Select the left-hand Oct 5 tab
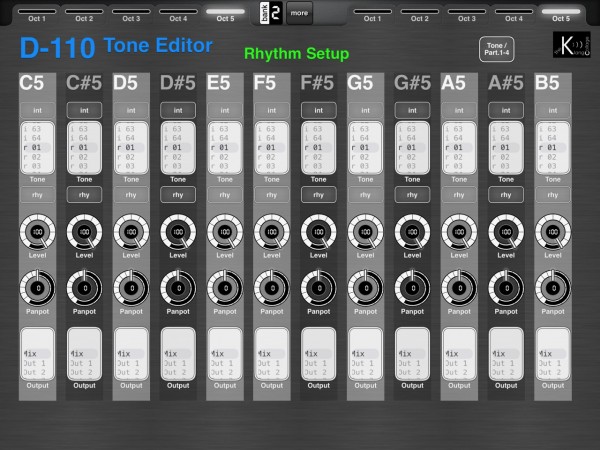The image size is (600, 450). pos(225,15)
